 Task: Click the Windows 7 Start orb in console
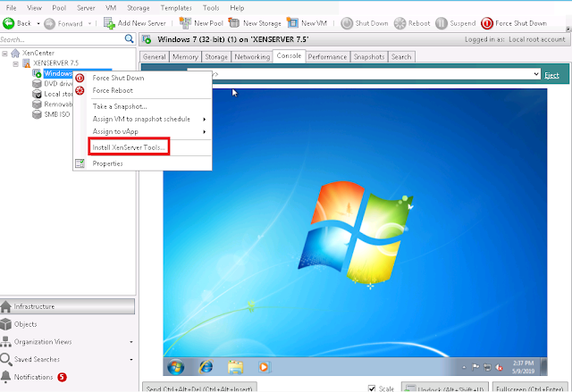point(176,366)
